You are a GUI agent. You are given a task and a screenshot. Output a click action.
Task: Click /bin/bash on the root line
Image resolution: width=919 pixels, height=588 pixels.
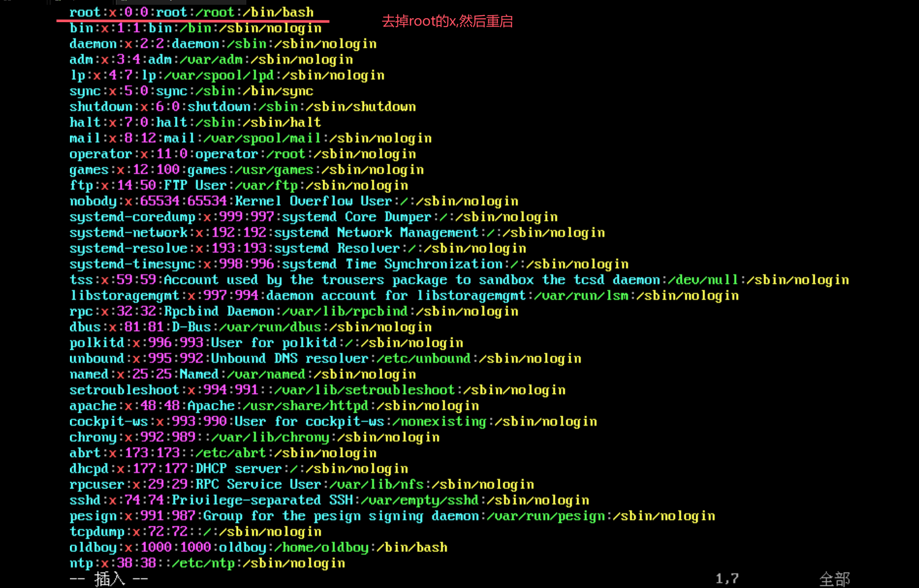point(278,12)
